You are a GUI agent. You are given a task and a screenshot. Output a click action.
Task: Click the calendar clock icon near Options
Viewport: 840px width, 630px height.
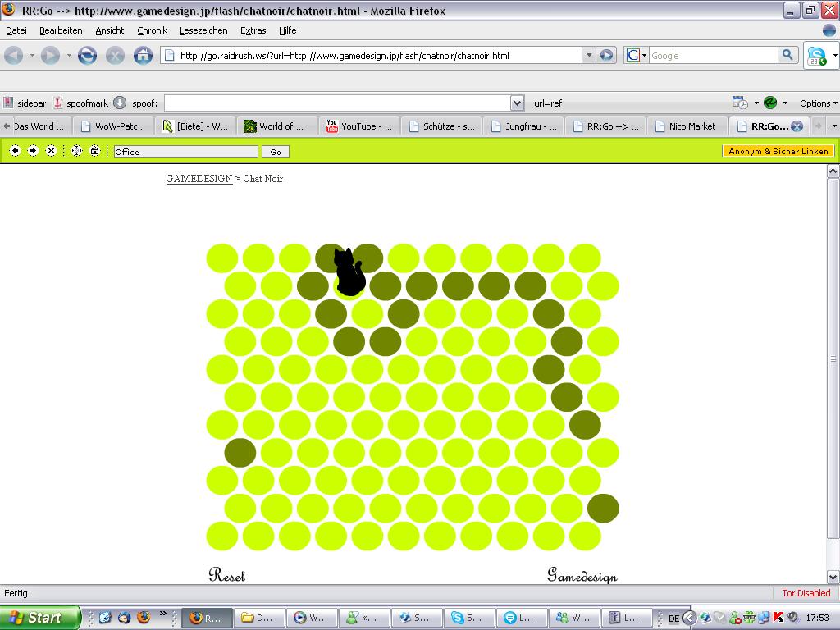(x=740, y=103)
